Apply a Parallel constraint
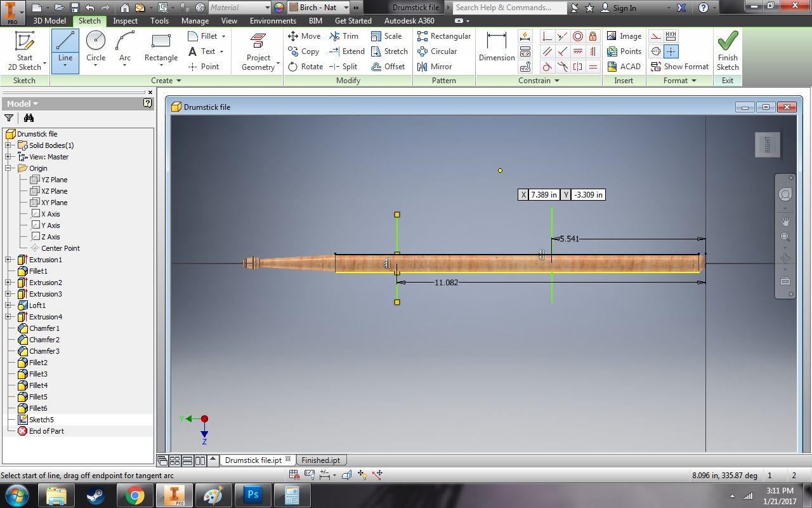 (x=548, y=51)
